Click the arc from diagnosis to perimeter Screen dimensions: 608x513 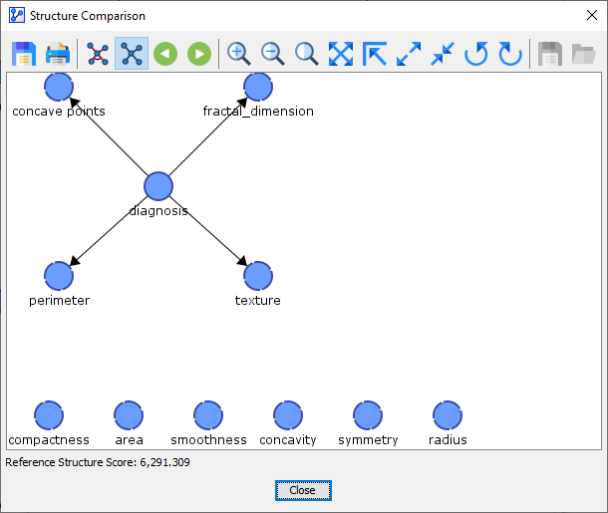[109, 231]
